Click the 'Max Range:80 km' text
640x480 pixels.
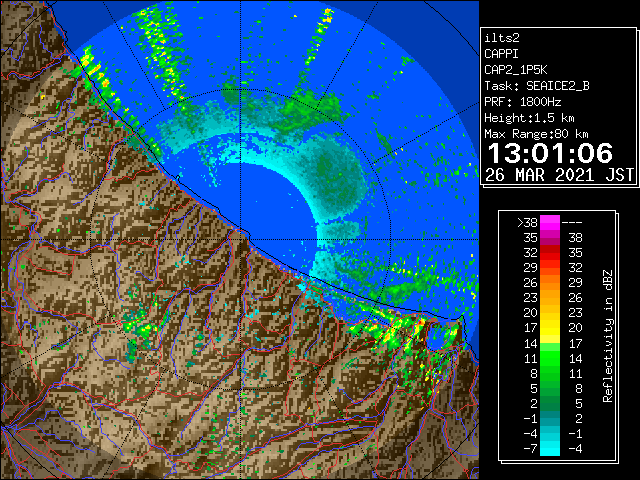click(536, 134)
